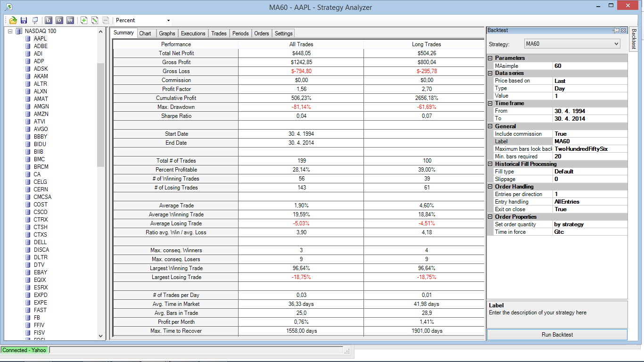Collapse the General section

[490, 126]
